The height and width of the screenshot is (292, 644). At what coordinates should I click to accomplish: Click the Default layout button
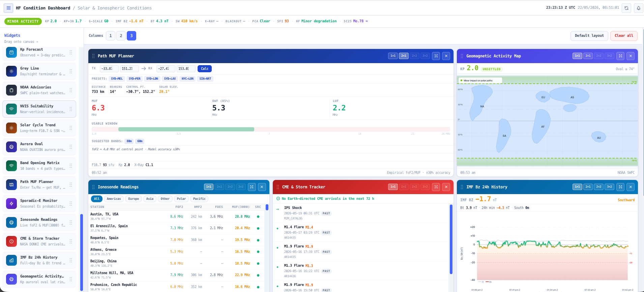point(589,36)
